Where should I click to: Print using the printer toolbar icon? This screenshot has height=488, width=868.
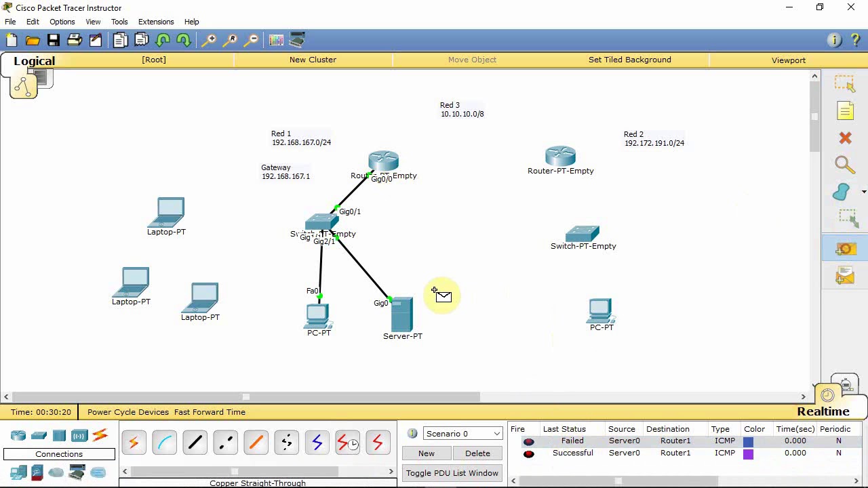(x=75, y=41)
